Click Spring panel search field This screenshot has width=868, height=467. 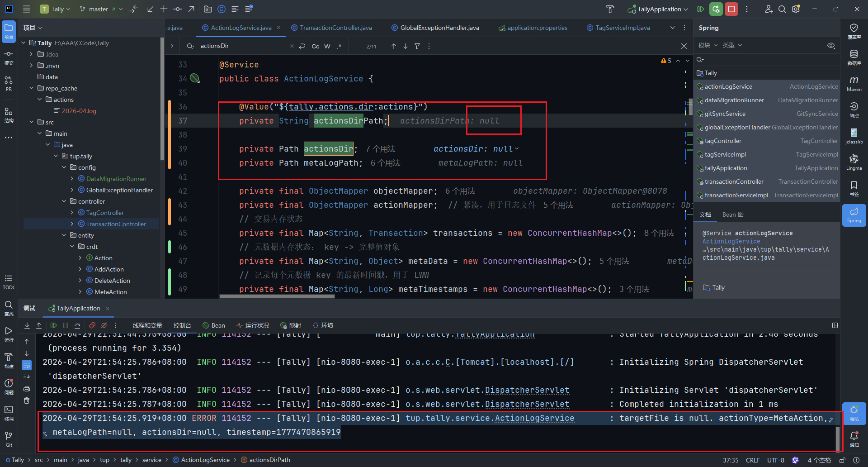767,60
